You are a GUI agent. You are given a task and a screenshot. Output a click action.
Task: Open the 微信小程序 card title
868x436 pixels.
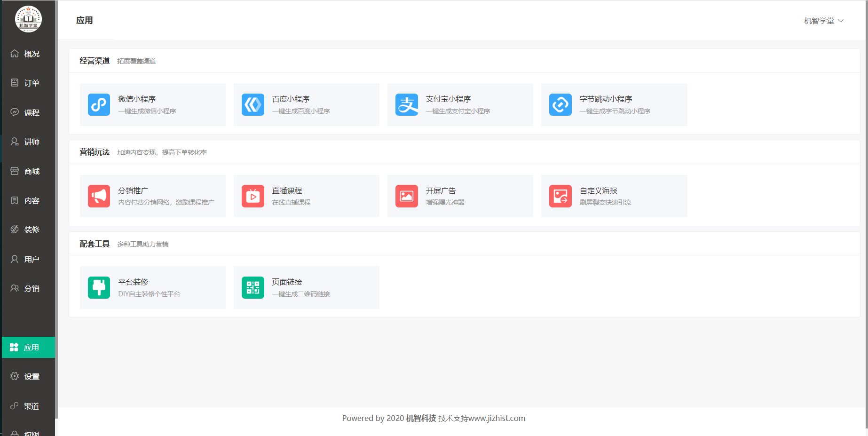[137, 99]
